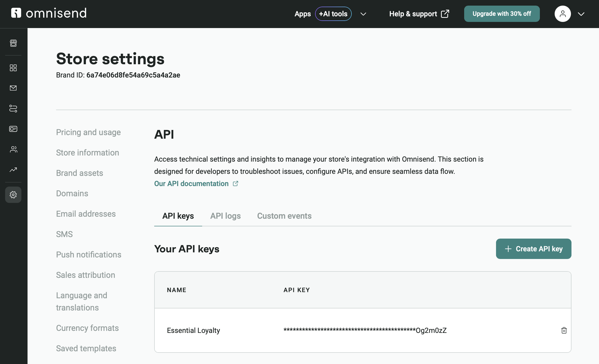Click the +AI tools badge
The height and width of the screenshot is (364, 599).
coord(333,14)
